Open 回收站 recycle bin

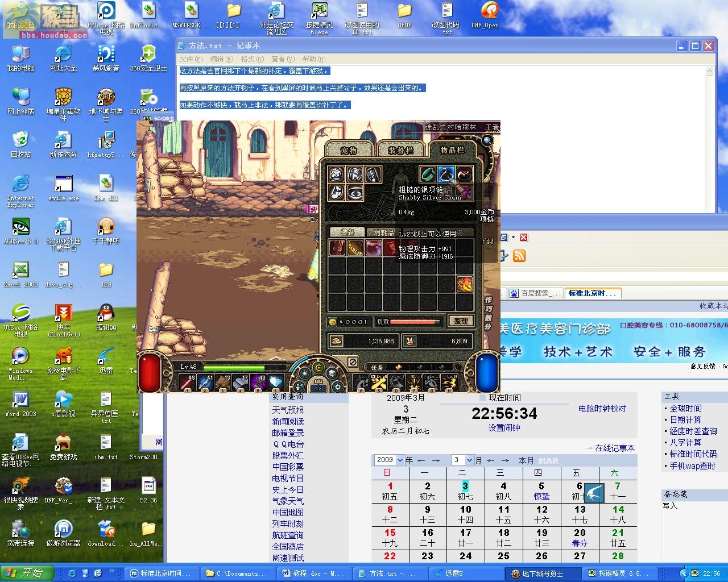click(x=21, y=144)
